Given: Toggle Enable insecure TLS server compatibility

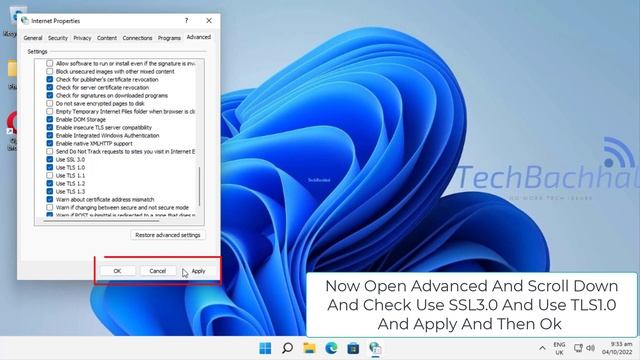Looking at the screenshot, I should [50, 127].
